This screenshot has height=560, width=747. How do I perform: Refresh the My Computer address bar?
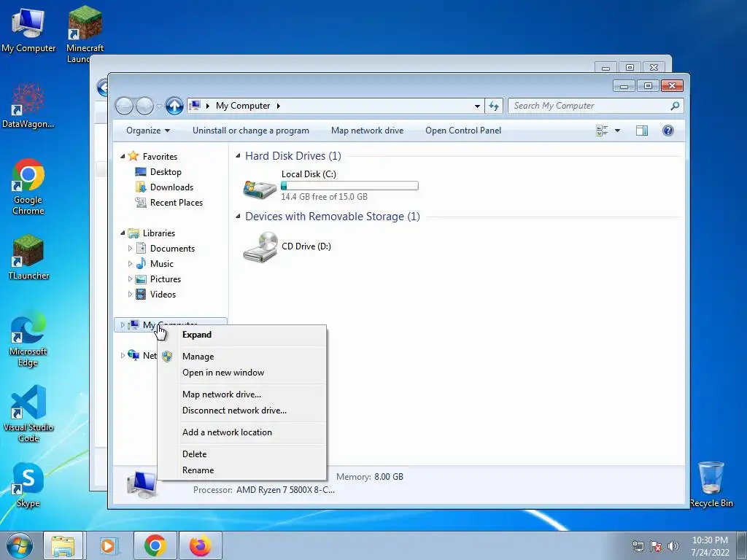tap(494, 106)
